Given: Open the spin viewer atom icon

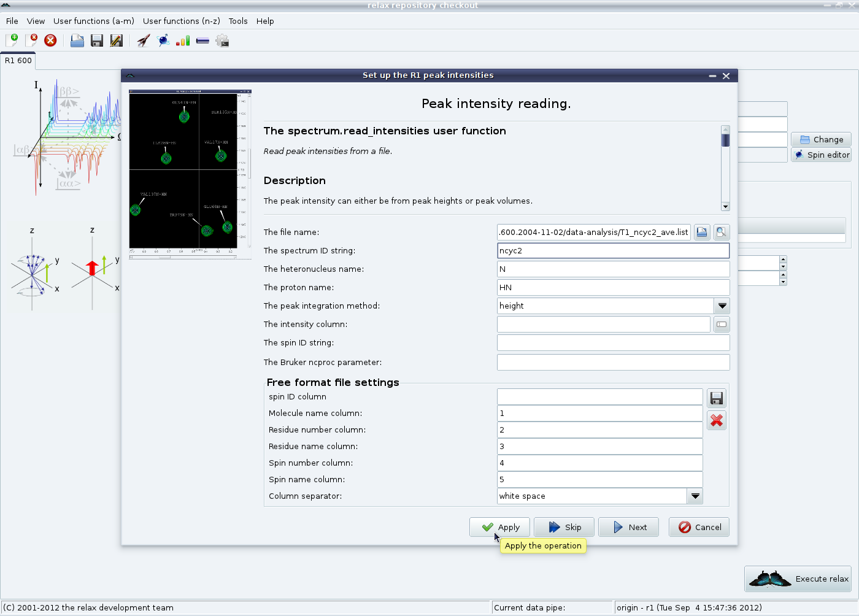Looking at the screenshot, I should point(163,40).
